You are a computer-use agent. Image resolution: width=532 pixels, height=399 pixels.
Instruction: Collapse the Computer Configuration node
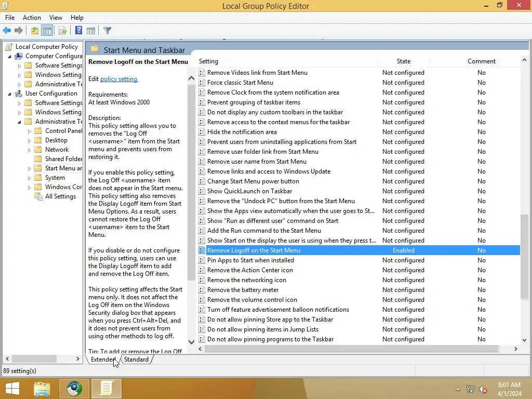tap(9, 56)
